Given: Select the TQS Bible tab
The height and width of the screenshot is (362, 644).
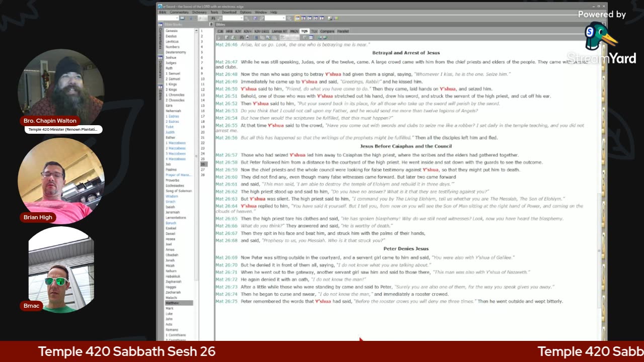Looking at the screenshot, I should pyautogui.click(x=305, y=31).
